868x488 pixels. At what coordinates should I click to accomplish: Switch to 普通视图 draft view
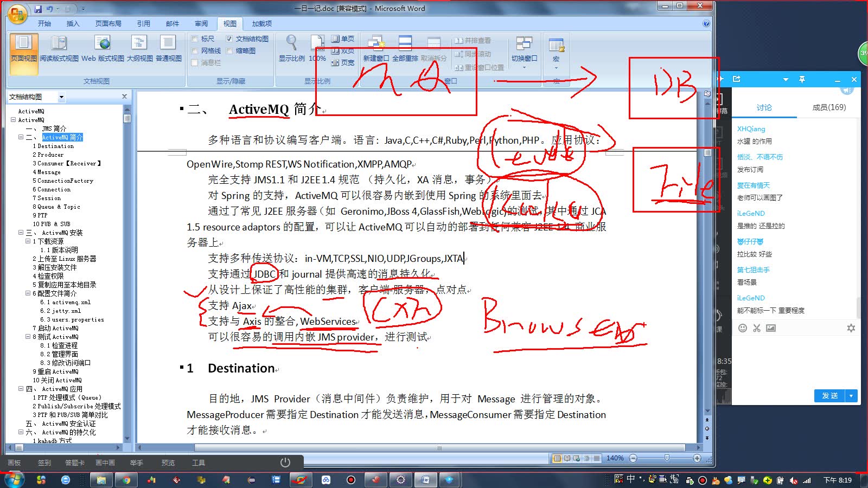pos(168,49)
